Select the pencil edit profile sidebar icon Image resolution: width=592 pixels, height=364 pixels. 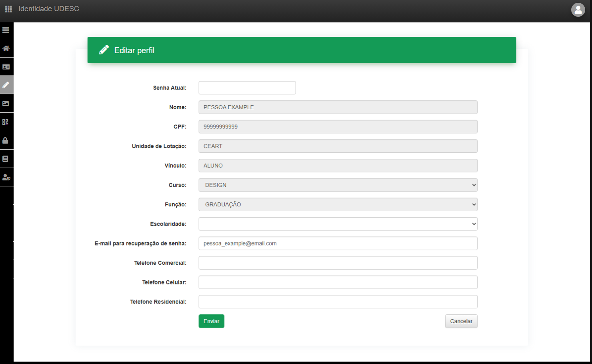6,85
